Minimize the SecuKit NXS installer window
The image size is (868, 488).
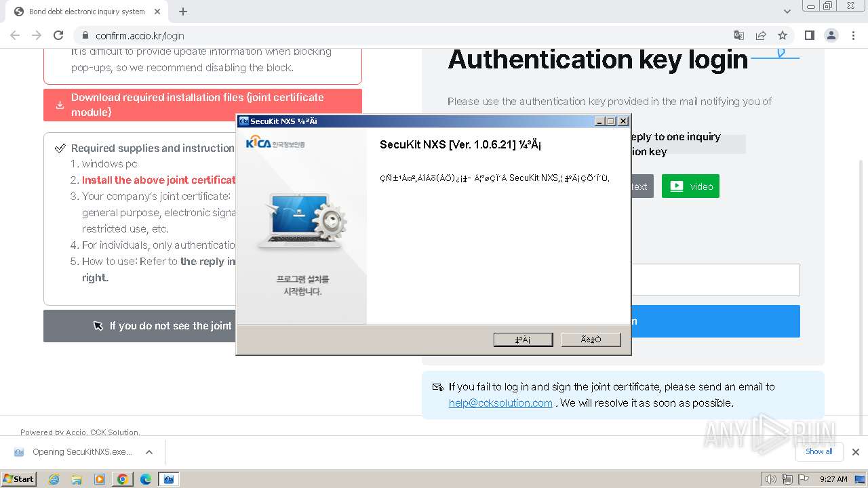pyautogui.click(x=599, y=121)
